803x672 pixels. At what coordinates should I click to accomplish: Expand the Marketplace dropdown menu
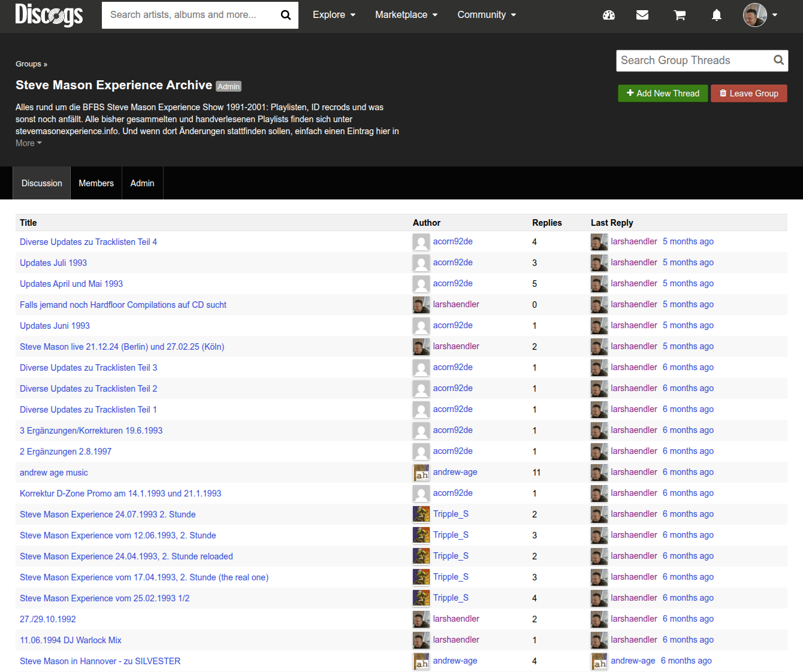(x=406, y=15)
